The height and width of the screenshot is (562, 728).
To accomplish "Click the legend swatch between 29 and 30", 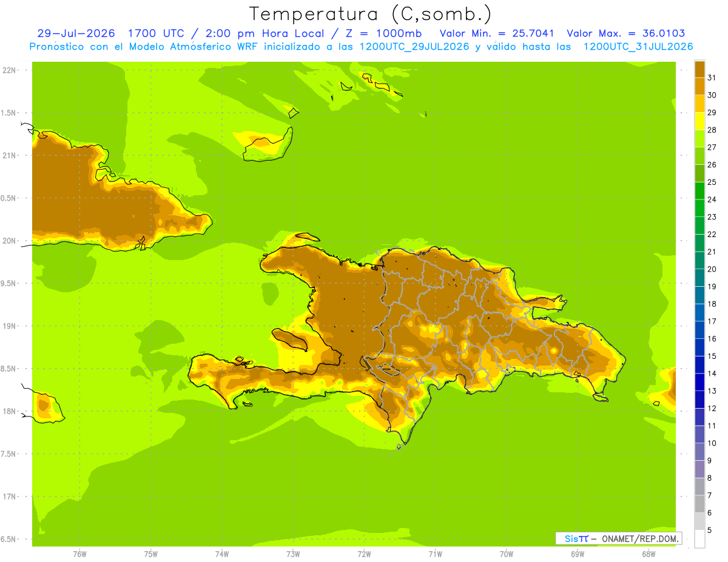I will tap(699, 104).
